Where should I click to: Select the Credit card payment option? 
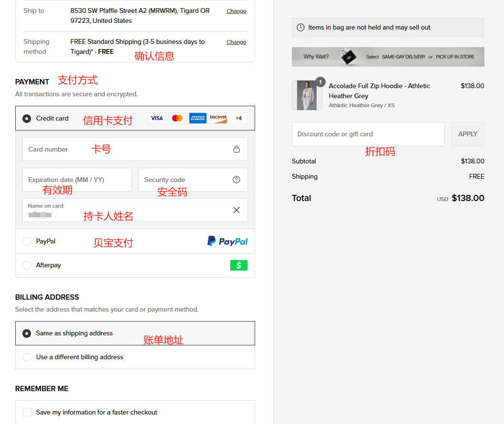pyautogui.click(x=27, y=119)
